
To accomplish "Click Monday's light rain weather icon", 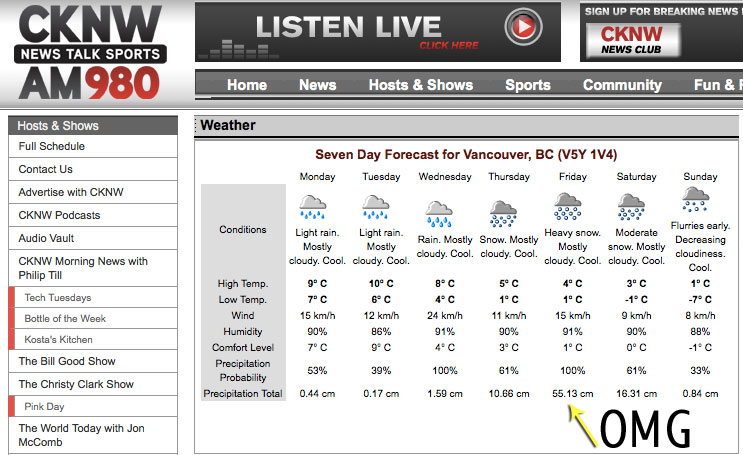I will tap(312, 208).
